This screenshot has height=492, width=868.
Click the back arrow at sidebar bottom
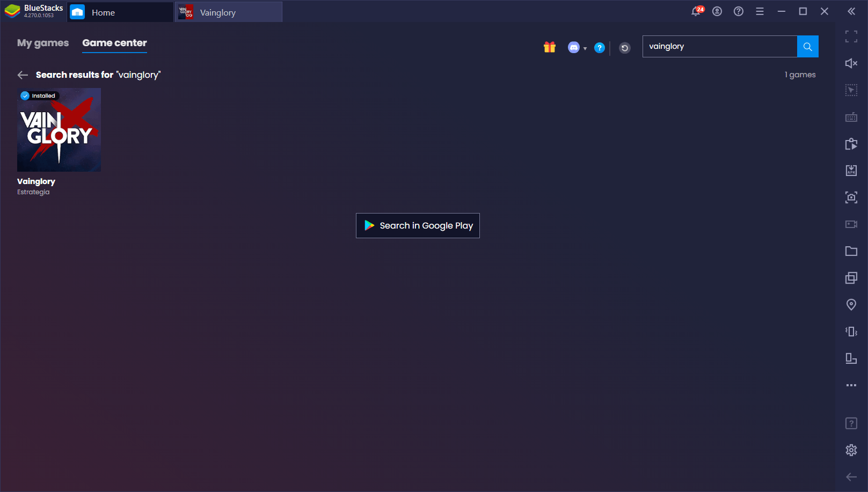[x=851, y=477]
